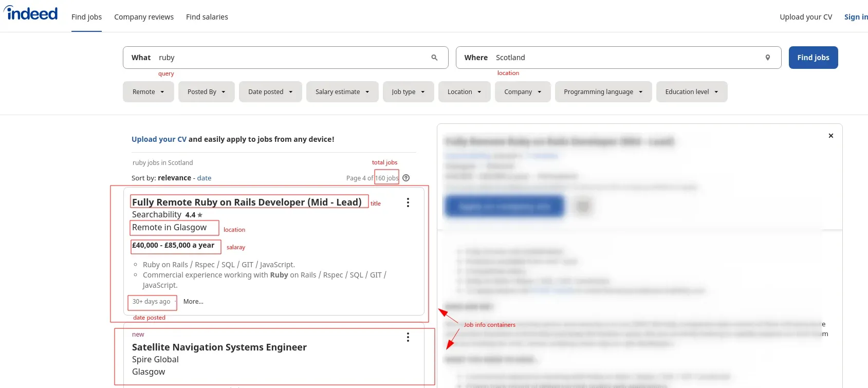Expand the Posted By filter dropdown
868x388 pixels.
click(x=207, y=92)
